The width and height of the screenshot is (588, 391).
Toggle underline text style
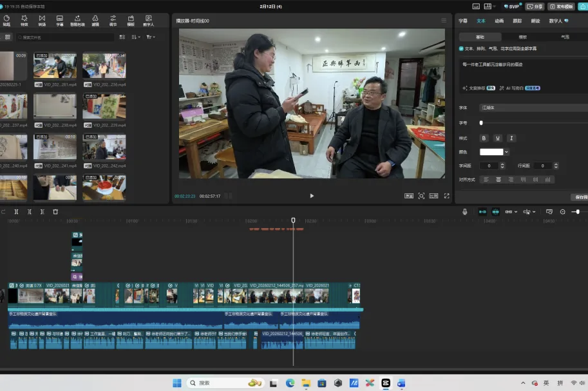point(497,138)
